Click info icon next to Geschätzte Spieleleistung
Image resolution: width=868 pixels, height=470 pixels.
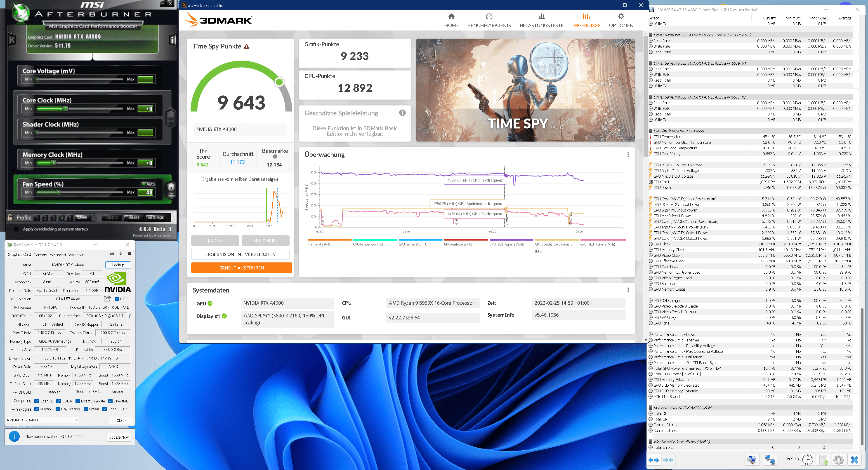402,113
